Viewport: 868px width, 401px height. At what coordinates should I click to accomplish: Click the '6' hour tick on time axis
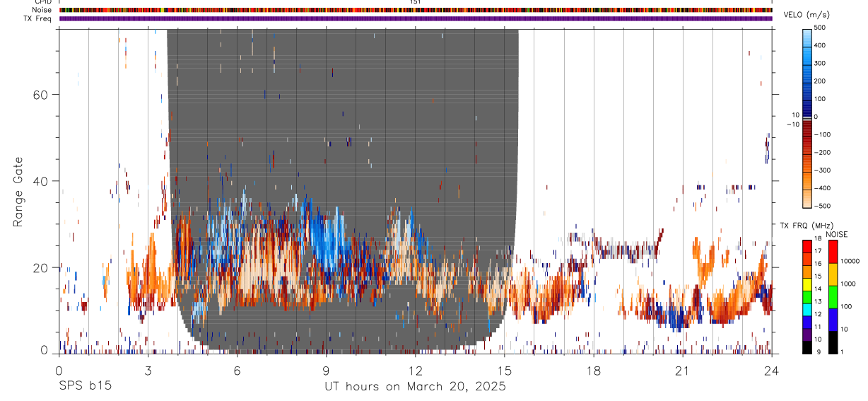point(237,370)
